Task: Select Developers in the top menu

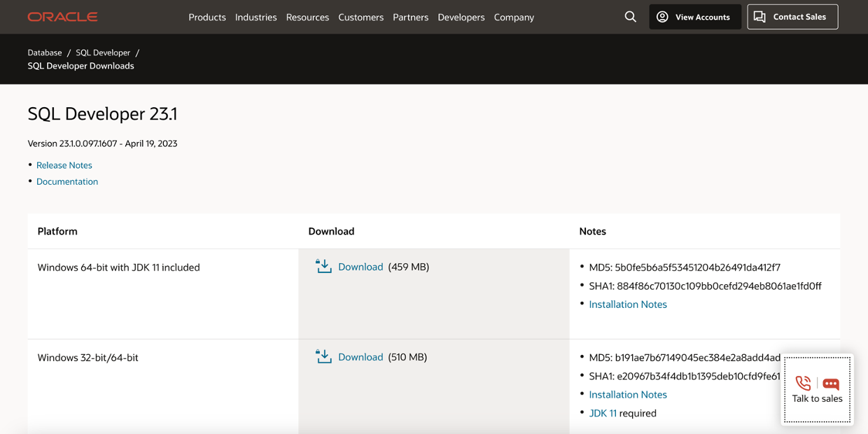Action: [x=461, y=17]
